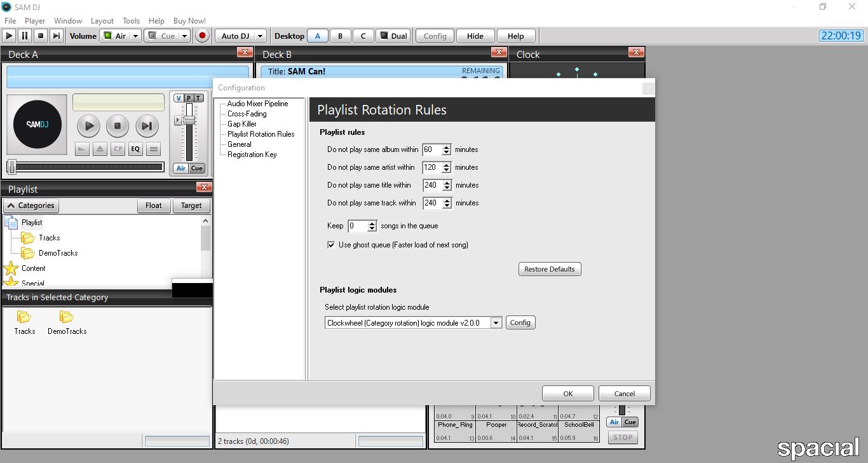
Task: Click the Deck A lines menu icon
Action: [x=153, y=149]
